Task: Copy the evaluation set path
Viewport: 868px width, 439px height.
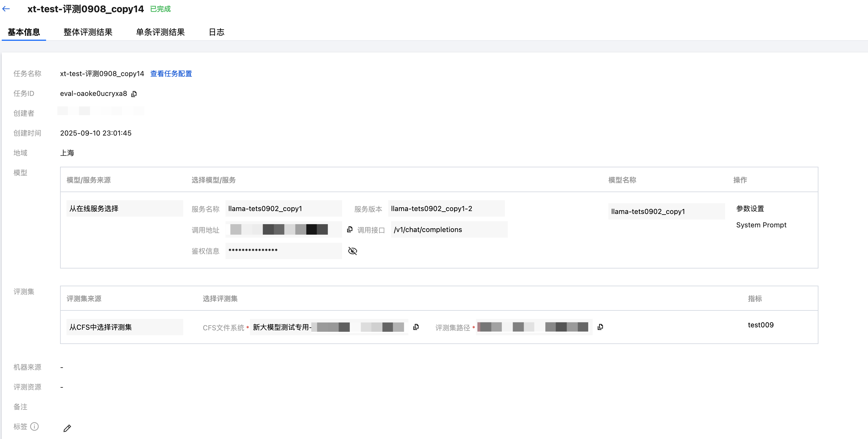Action: coord(600,327)
